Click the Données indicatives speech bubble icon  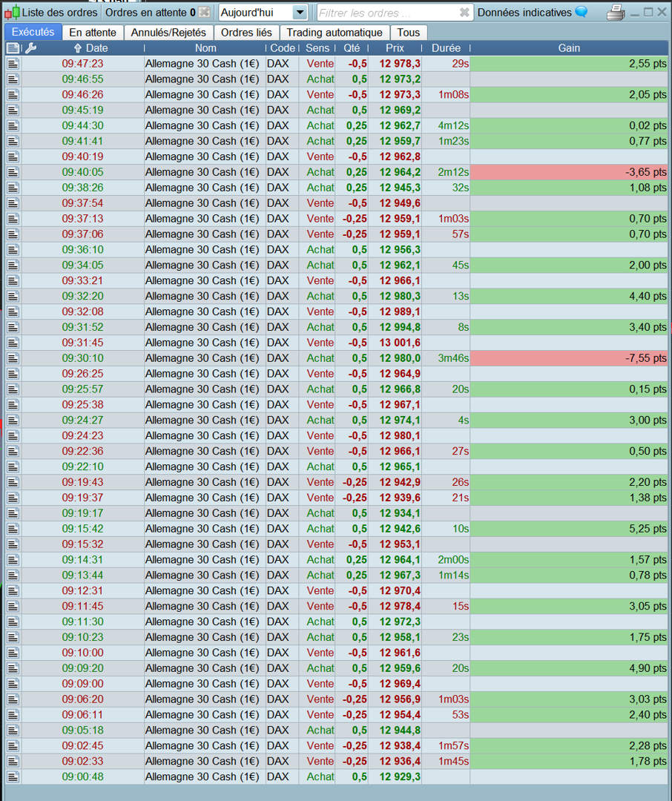(x=582, y=12)
